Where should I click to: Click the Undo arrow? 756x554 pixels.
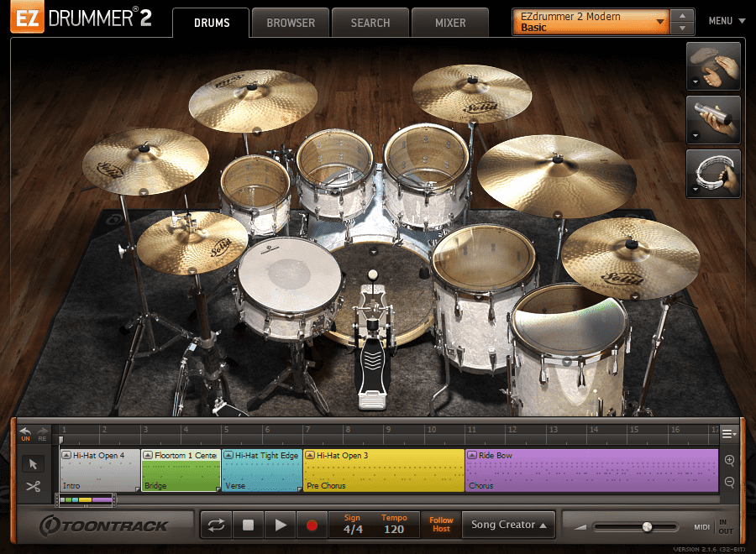[25, 434]
